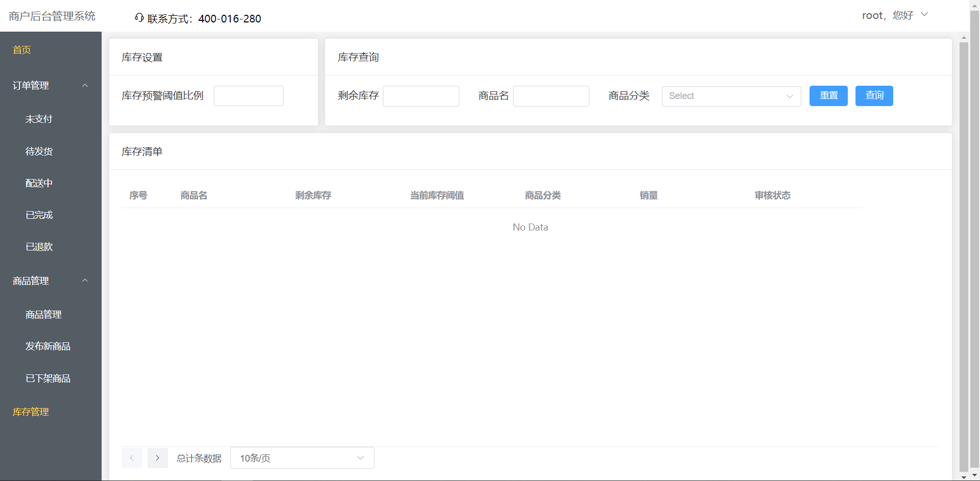Go to previous page arrow
The width and height of the screenshot is (980, 481).
click(132, 458)
